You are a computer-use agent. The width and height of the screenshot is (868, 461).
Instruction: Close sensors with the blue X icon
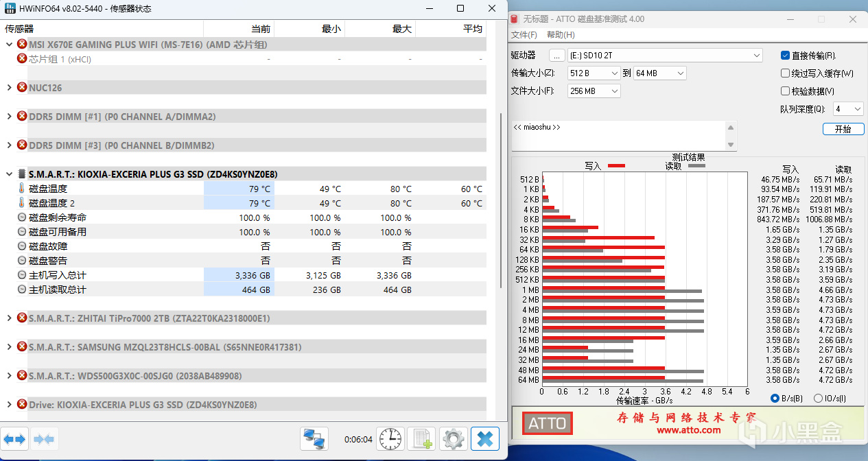(484, 438)
